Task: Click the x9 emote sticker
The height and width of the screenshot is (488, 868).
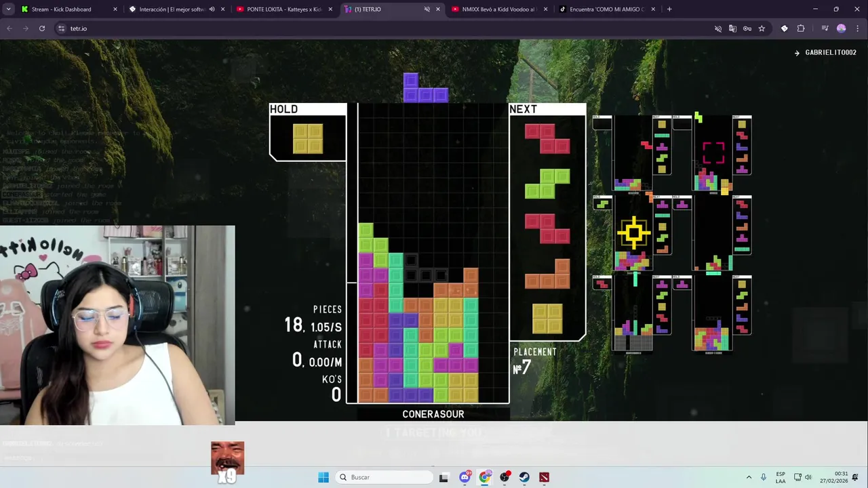Action: tap(227, 462)
